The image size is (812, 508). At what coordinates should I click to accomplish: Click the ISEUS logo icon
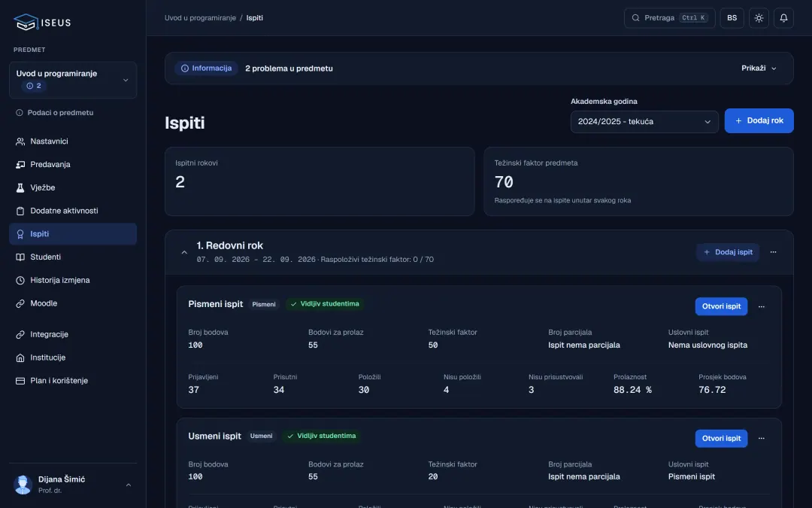(26, 22)
